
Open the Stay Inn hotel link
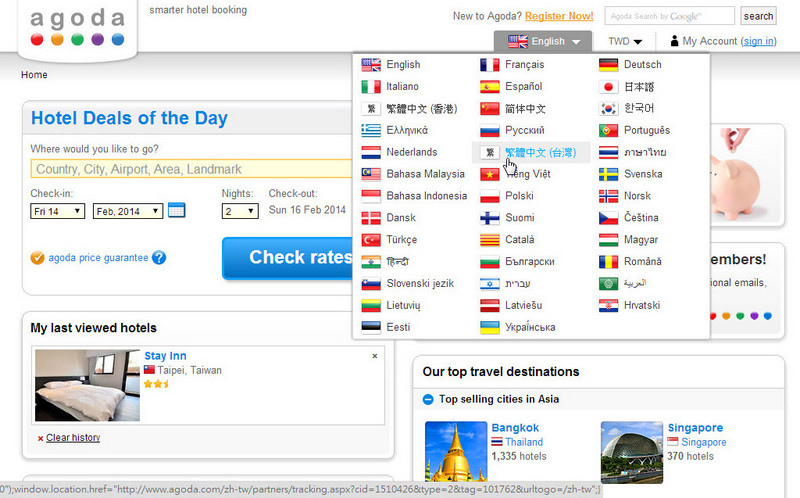pos(165,356)
